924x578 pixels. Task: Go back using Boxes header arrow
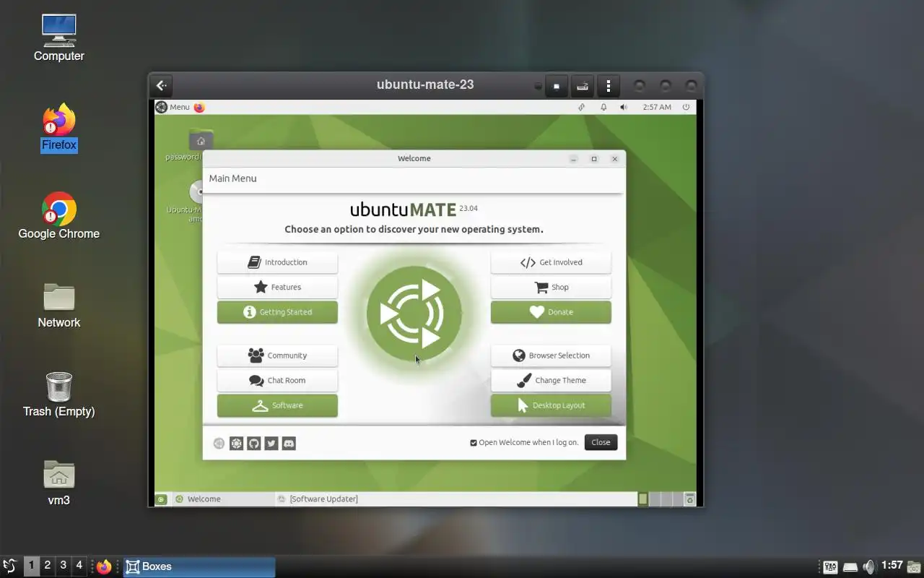161,85
